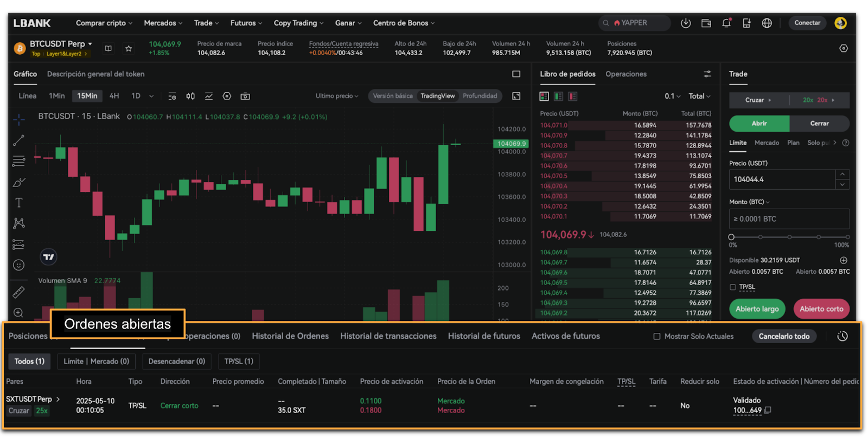868x438 pixels.
Task: Click the amount slider handle at 0%
Action: [731, 237]
